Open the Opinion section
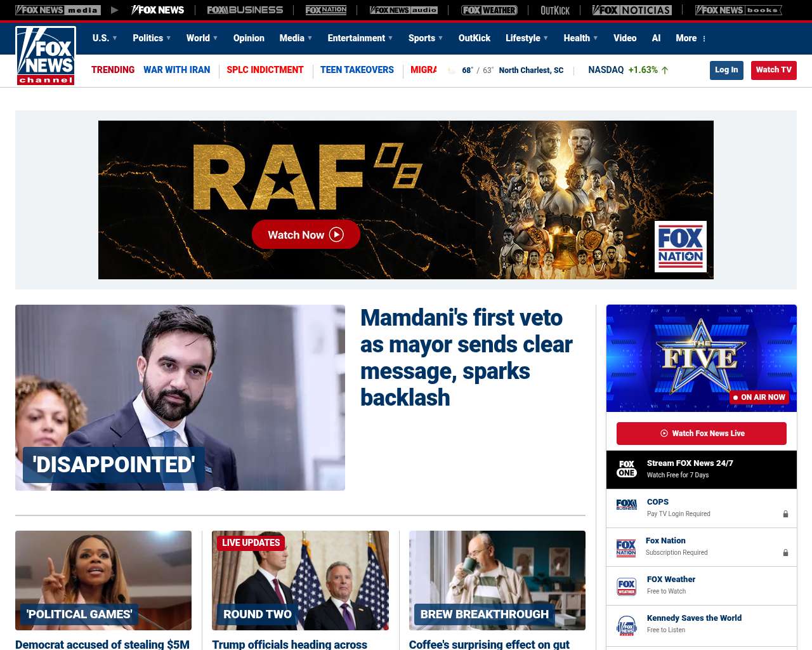The image size is (812, 650). click(x=249, y=38)
